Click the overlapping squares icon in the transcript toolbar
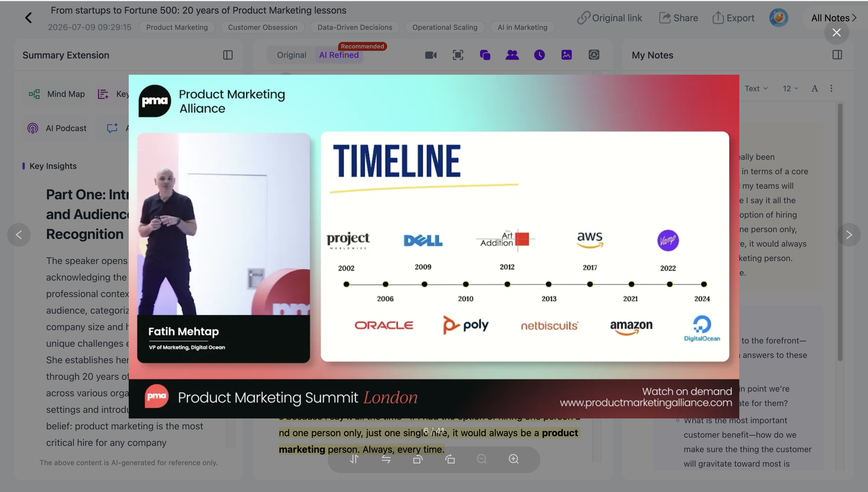Viewport: 868px width, 492px height. [485, 55]
